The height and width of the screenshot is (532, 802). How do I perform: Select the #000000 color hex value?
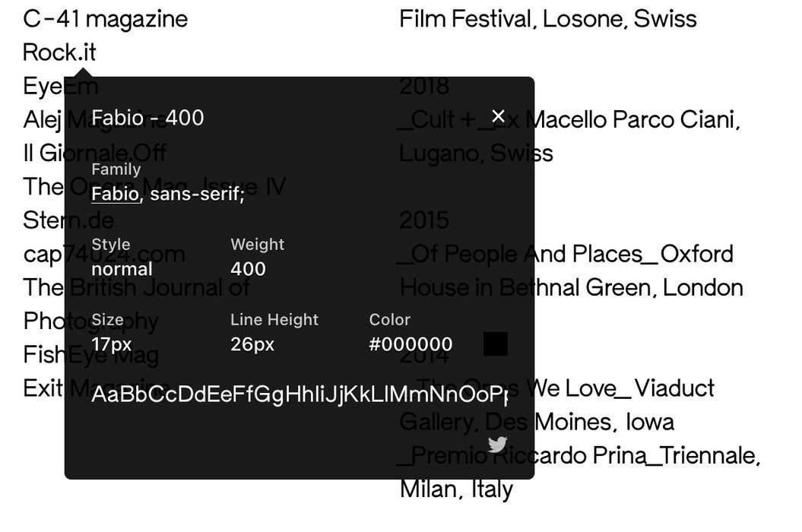click(411, 344)
